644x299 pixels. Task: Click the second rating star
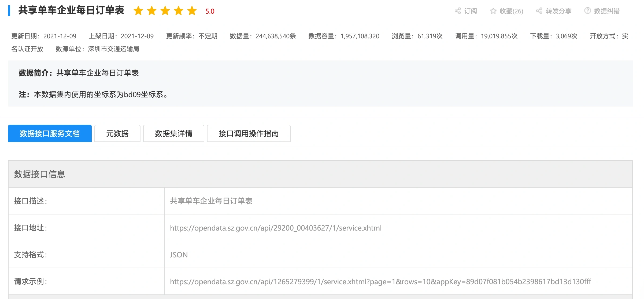(x=152, y=11)
